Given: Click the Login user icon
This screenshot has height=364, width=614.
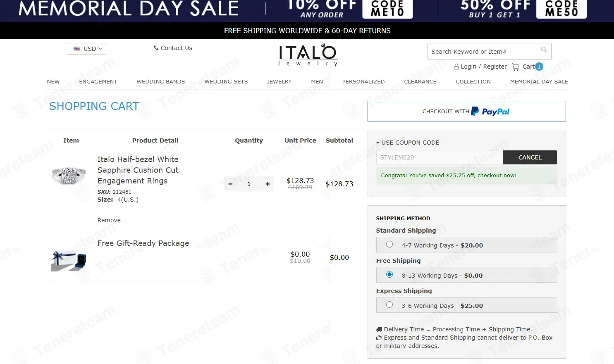Looking at the screenshot, I should coord(456,67).
